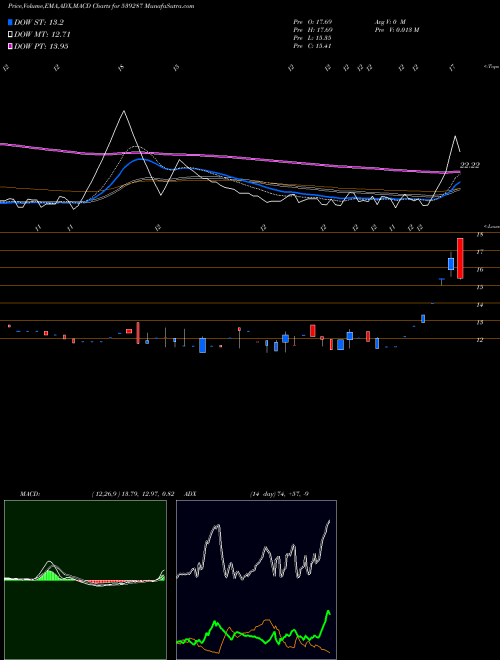The image size is (500, 660).
Task: Click the white DOW MT legend swatch
Action: coord(10,35)
